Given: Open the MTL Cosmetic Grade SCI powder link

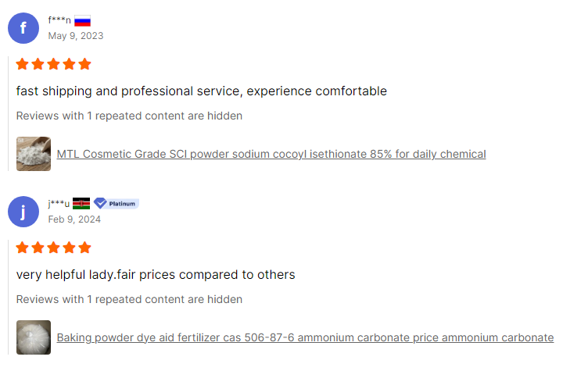Looking at the screenshot, I should coord(271,154).
